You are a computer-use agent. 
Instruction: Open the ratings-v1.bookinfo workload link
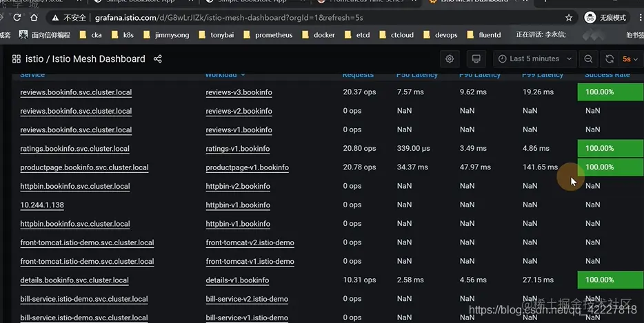(x=238, y=149)
